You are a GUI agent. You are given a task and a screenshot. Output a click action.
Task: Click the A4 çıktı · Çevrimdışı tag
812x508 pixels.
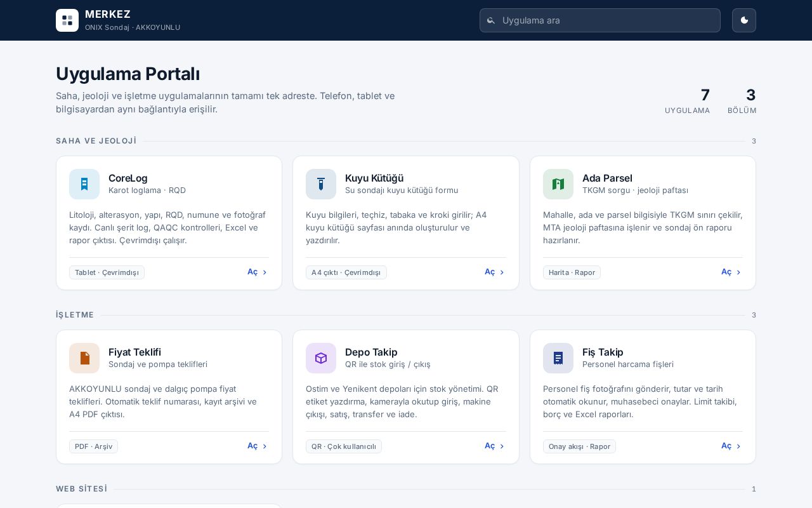coord(346,272)
